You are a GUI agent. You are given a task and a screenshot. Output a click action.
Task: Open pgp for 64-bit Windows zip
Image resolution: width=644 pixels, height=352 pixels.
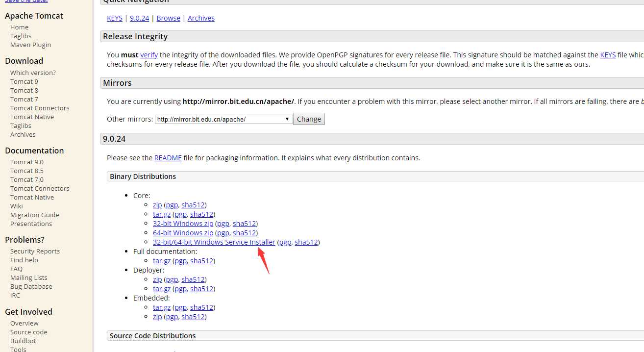pos(223,233)
